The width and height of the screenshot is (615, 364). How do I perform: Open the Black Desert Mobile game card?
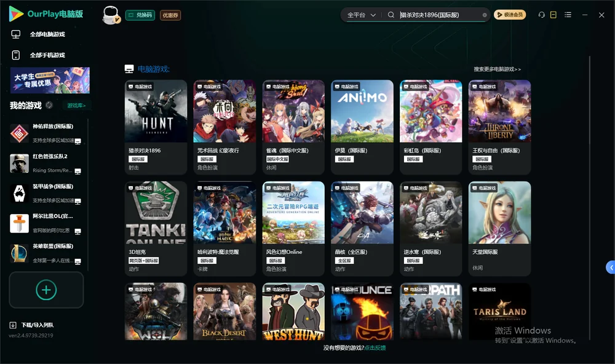click(x=224, y=312)
